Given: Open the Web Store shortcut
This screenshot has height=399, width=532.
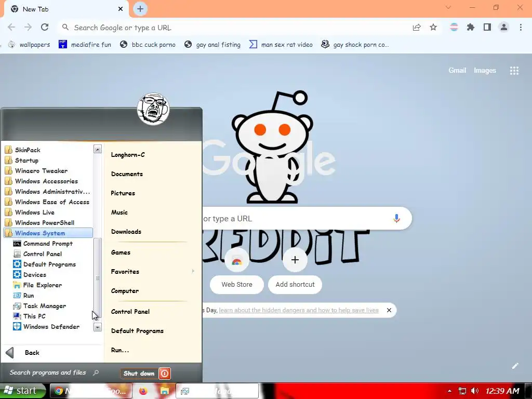Looking at the screenshot, I should pyautogui.click(x=237, y=271).
